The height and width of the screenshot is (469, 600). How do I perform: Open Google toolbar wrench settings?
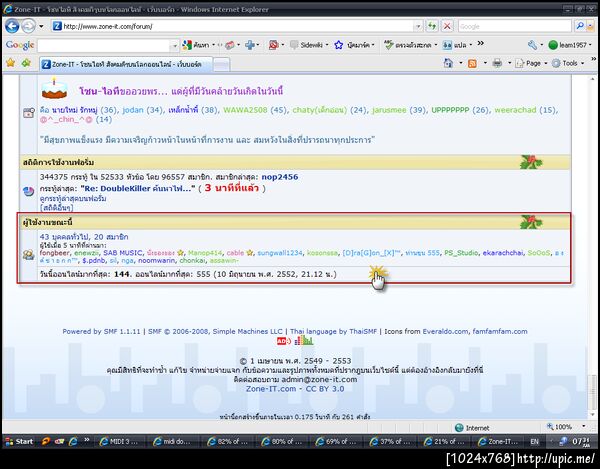(532, 45)
